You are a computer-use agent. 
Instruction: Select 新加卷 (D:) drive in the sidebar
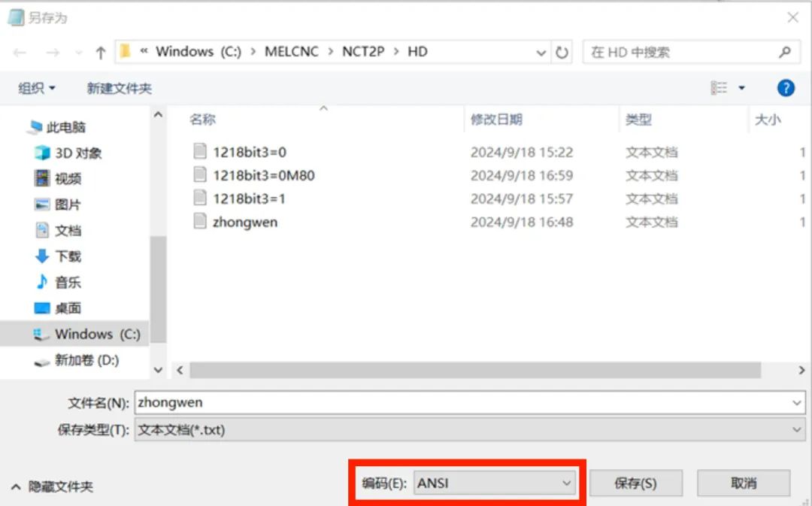(x=77, y=360)
